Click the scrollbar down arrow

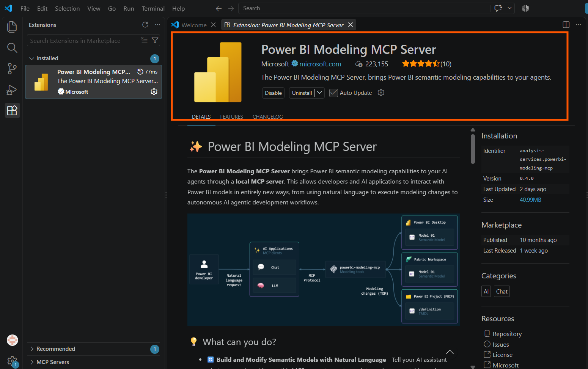point(473,367)
